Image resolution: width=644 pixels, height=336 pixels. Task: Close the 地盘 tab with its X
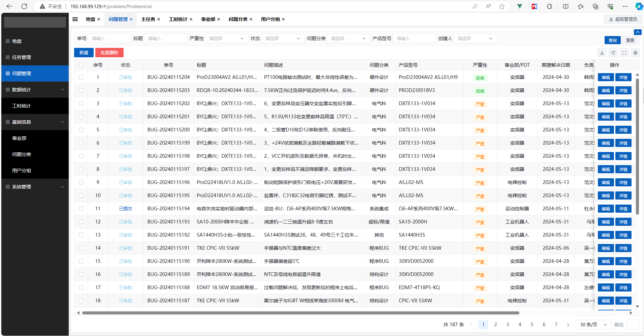pos(99,19)
